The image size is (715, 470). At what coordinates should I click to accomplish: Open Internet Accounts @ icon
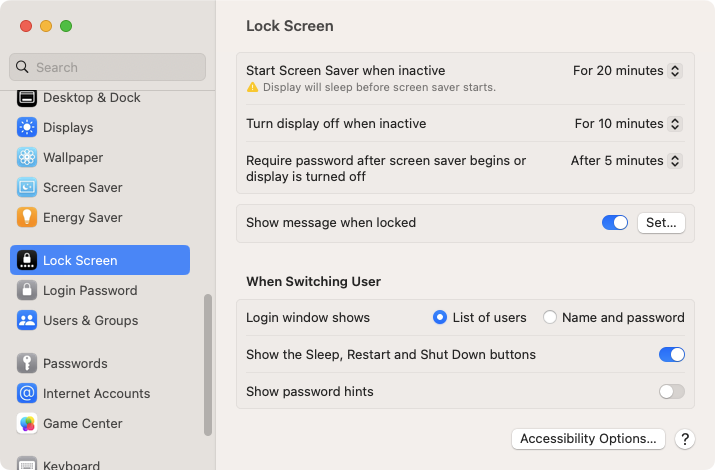click(27, 393)
